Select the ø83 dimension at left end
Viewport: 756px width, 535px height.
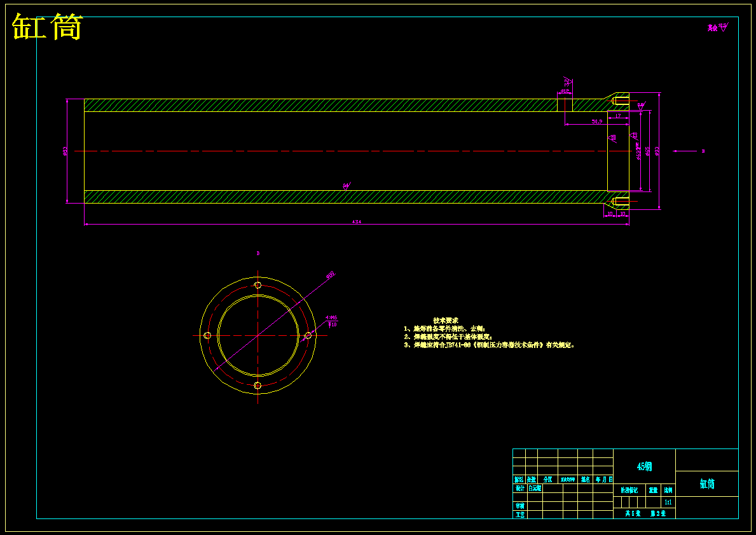tap(65, 151)
